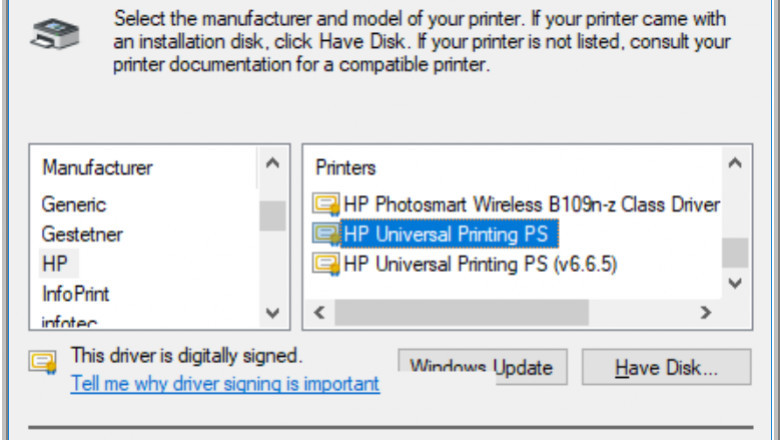The height and width of the screenshot is (440, 780).
Task: Click the HP Universal Printing PS (v6.6.5) icon
Action: point(326,264)
